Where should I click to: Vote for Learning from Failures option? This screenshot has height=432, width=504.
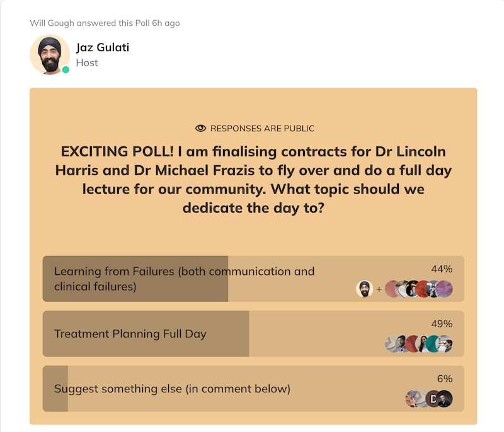pyautogui.click(x=253, y=279)
